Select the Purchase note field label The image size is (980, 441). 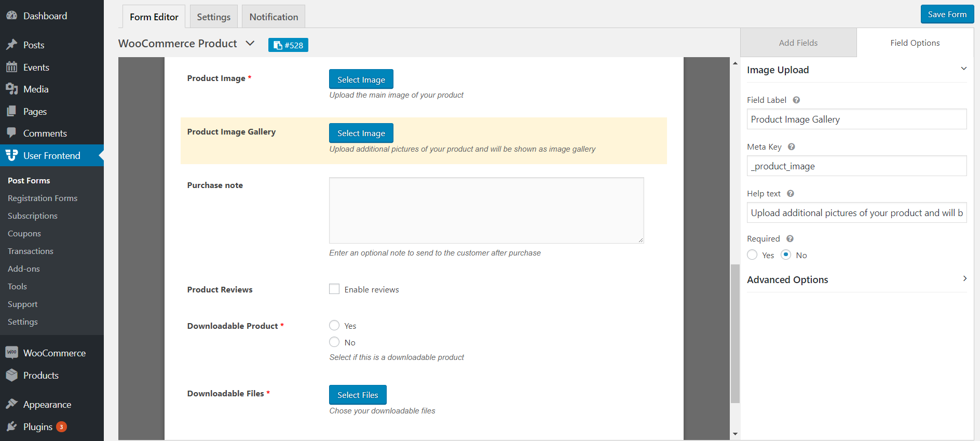point(215,185)
